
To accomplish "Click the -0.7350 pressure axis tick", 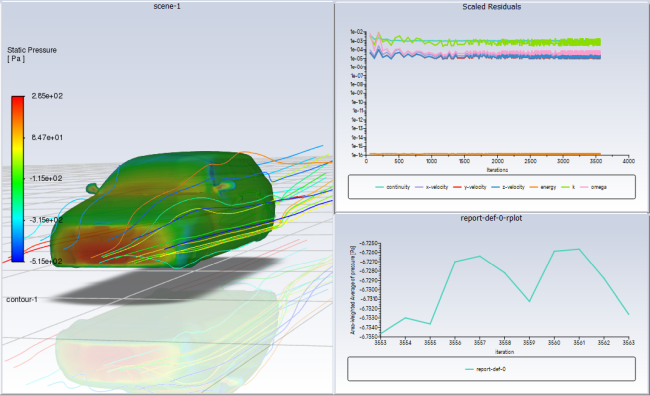I will tap(369, 336).
